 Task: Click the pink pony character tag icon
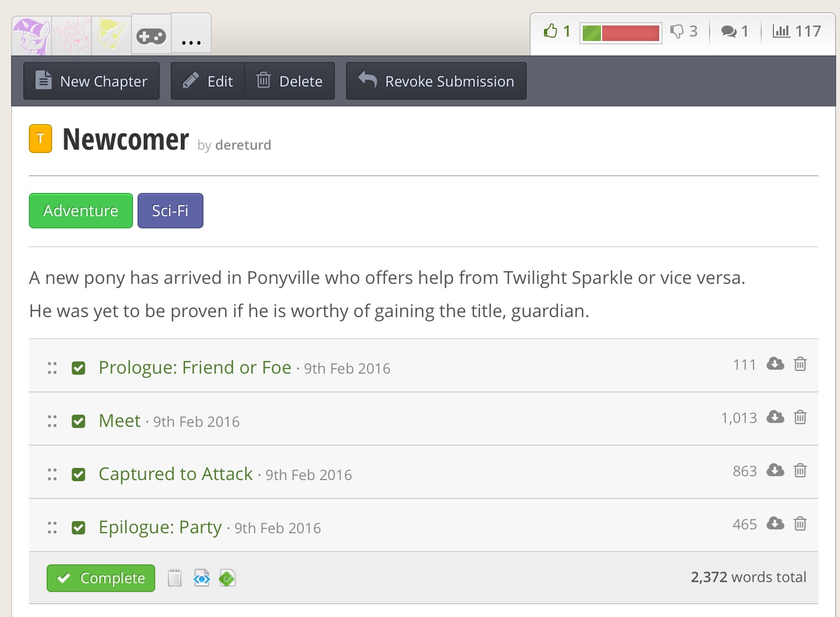72,35
